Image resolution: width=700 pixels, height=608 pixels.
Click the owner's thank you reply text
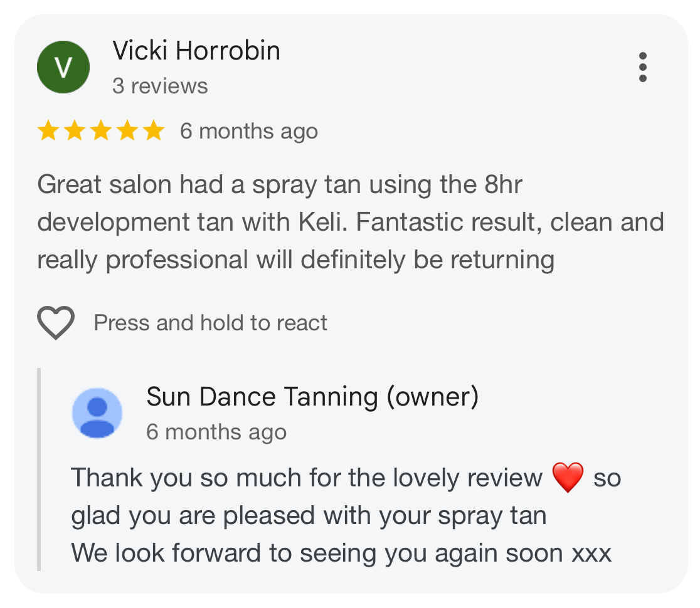point(346,515)
